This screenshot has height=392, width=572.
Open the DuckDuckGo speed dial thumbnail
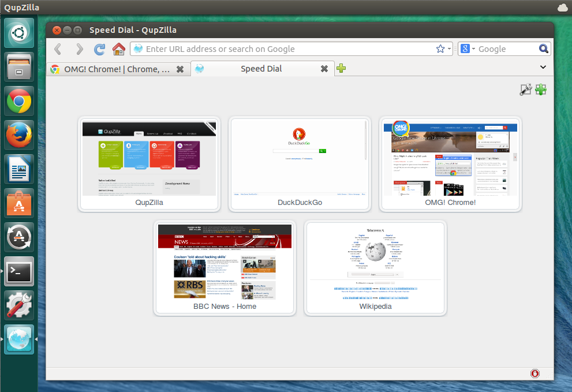(x=300, y=158)
